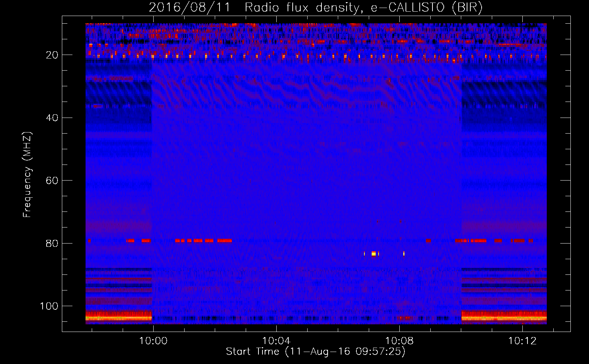Image resolution: width=589 pixels, height=364 pixels.
Task: Click the '100' frequency tick label
Action: tap(49, 306)
